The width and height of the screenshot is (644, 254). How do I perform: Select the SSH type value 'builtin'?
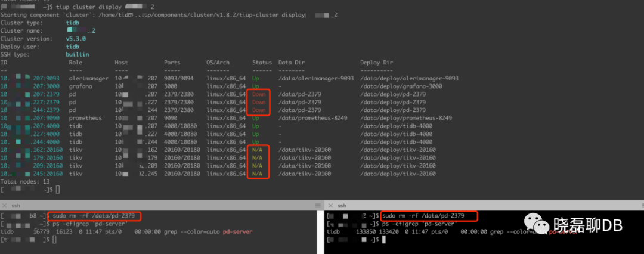point(77,54)
